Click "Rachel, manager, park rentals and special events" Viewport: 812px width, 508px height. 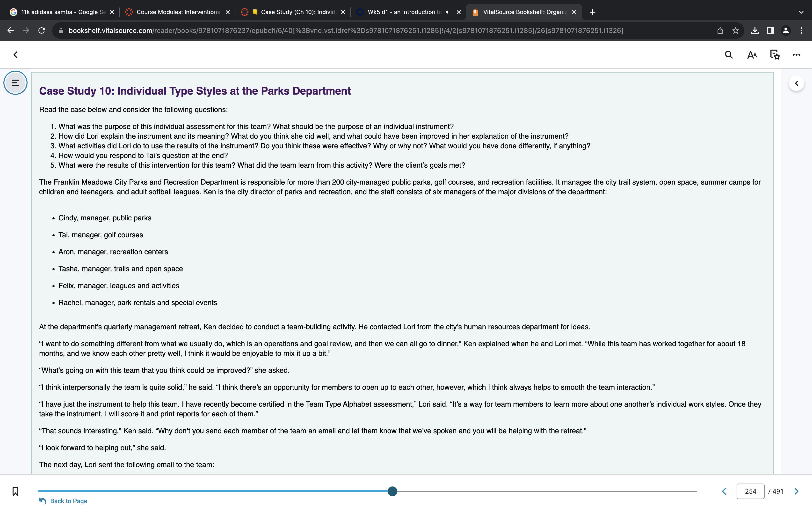(138, 303)
